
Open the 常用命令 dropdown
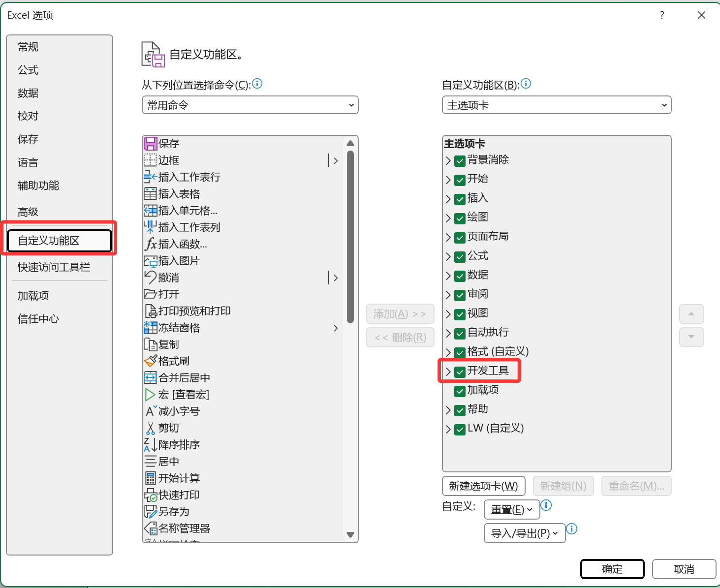(x=250, y=105)
